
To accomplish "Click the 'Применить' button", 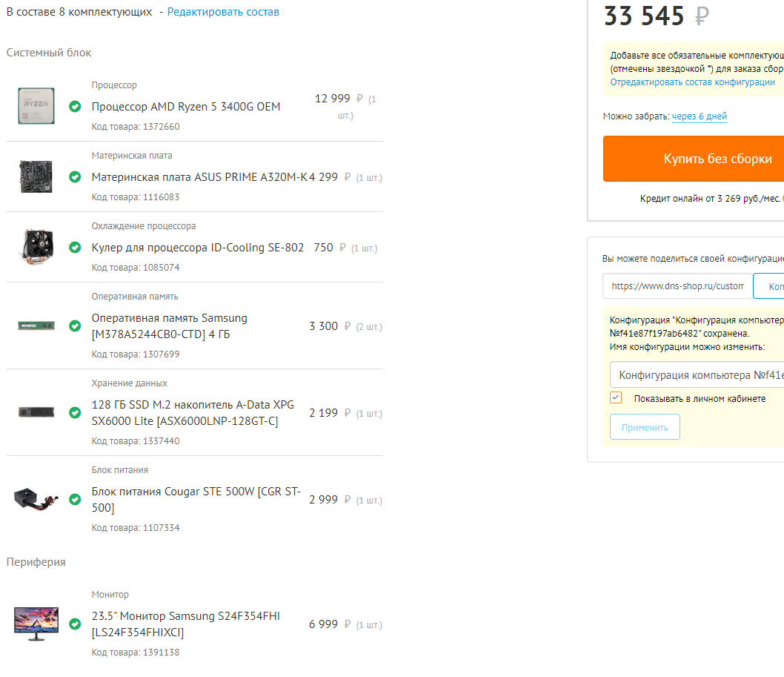I will pyautogui.click(x=645, y=427).
